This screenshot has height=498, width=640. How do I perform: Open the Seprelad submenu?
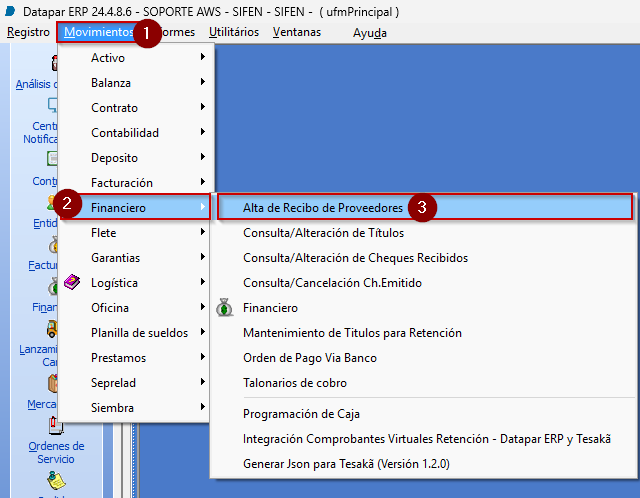tap(136, 382)
